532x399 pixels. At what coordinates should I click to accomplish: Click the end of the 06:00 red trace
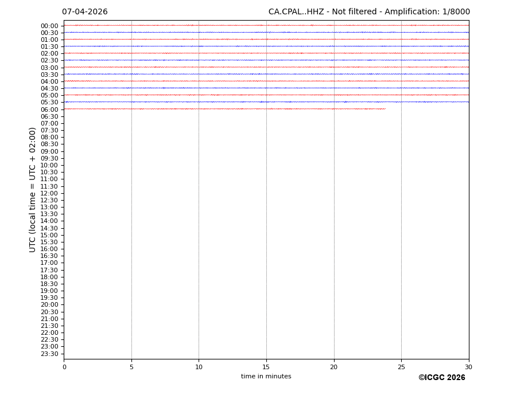click(x=385, y=109)
